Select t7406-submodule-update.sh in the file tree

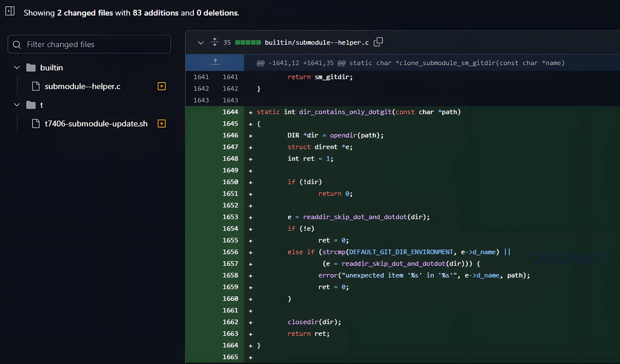tap(96, 124)
